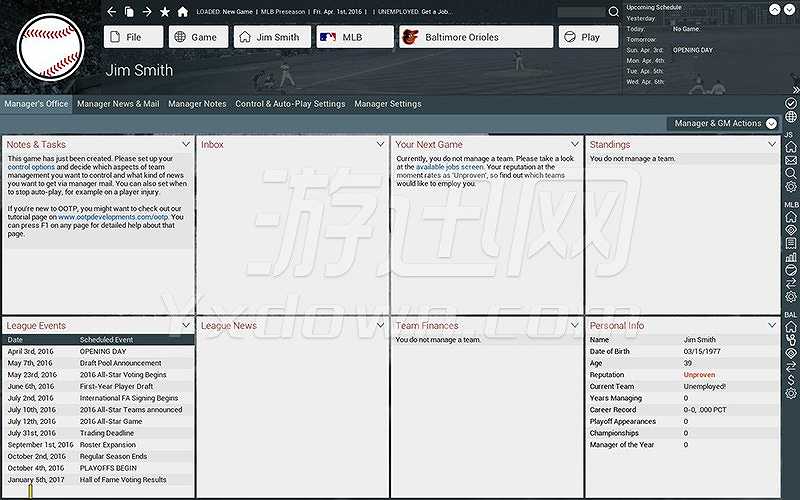
Task: Open the www.ootpdevelopments.com/ootp link
Action: pyautogui.click(x=113, y=217)
